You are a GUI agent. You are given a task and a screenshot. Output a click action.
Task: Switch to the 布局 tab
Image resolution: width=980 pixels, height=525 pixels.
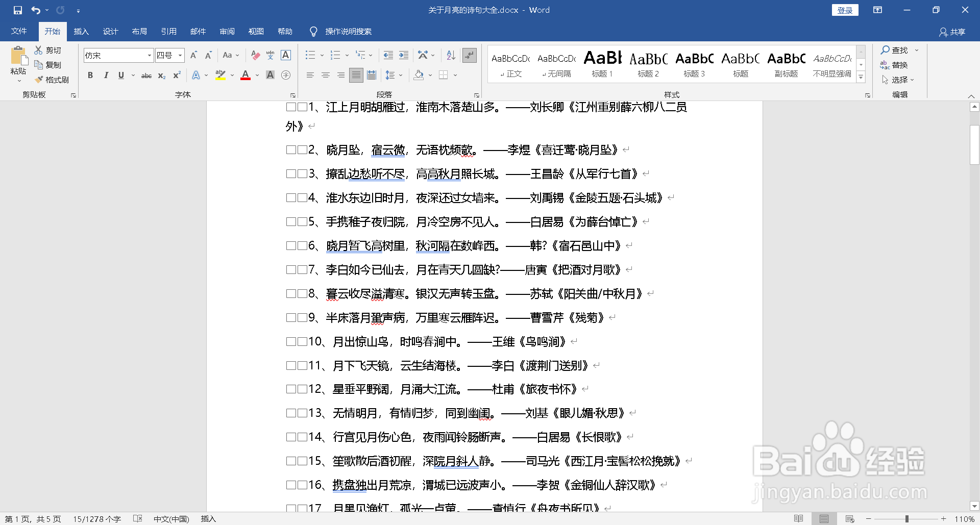click(139, 32)
